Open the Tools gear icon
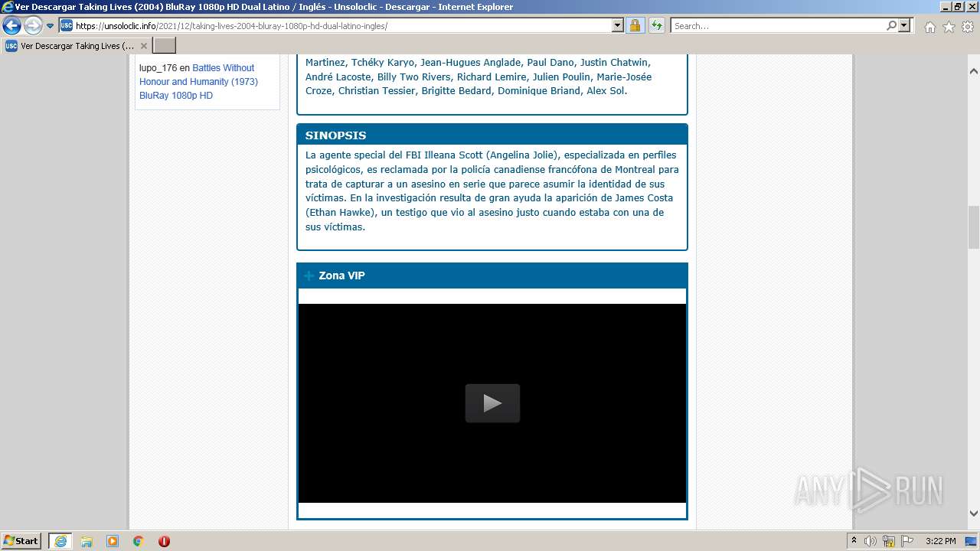Image resolution: width=980 pixels, height=551 pixels. pos(968,27)
